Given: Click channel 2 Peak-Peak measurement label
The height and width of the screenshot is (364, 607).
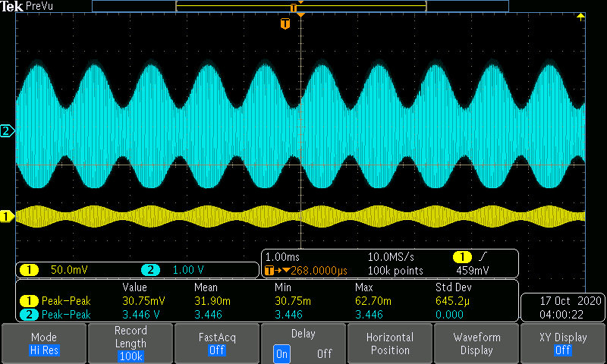Looking at the screenshot, I should click(x=66, y=315).
